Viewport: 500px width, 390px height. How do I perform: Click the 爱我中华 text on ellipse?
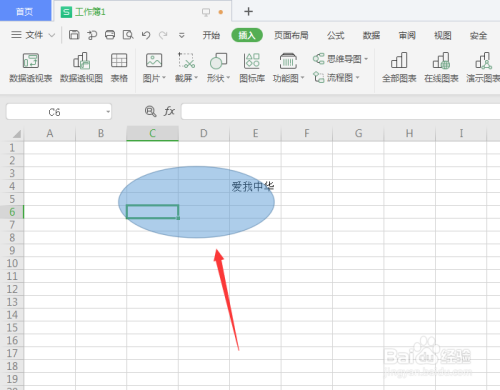point(253,186)
